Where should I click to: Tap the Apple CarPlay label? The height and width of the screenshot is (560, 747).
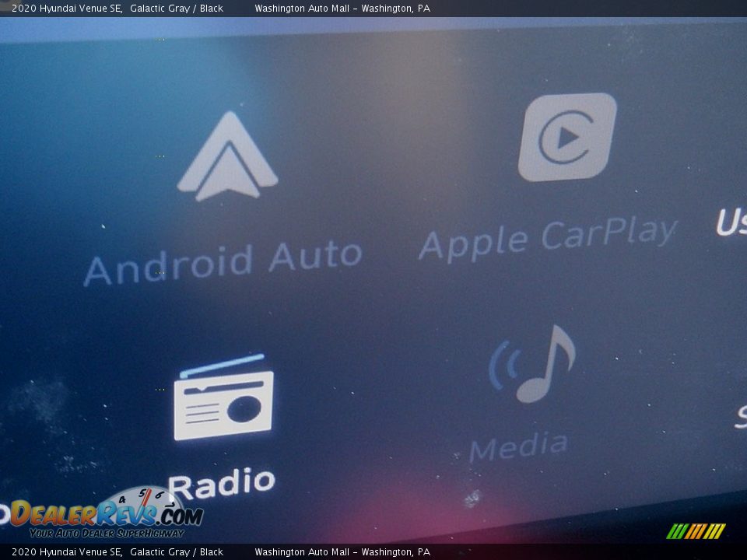pos(548,240)
